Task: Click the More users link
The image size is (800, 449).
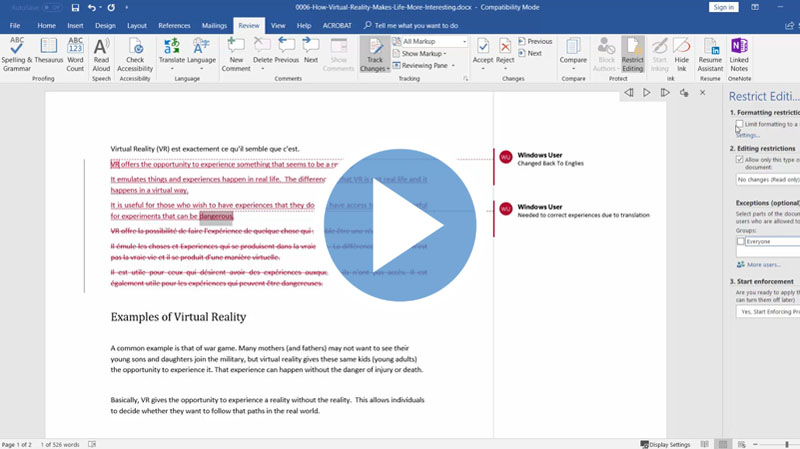Action: 764,265
